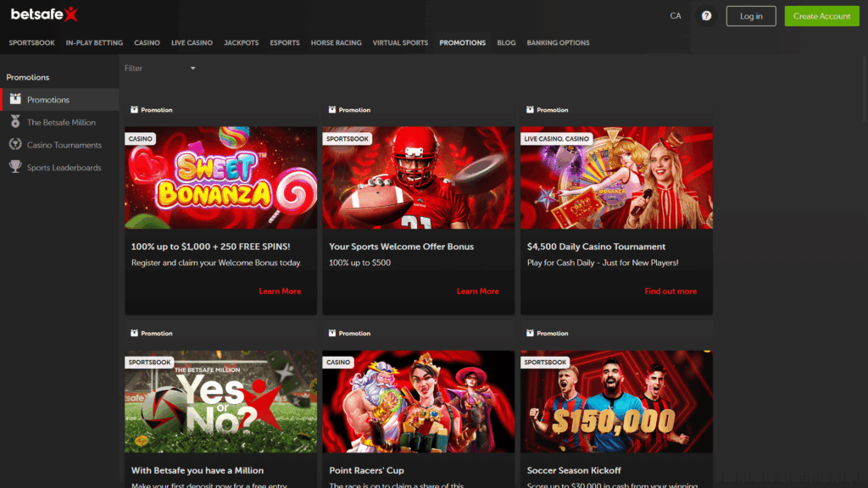Click the Create Account button
The height and width of the screenshot is (488, 868).
821,15
